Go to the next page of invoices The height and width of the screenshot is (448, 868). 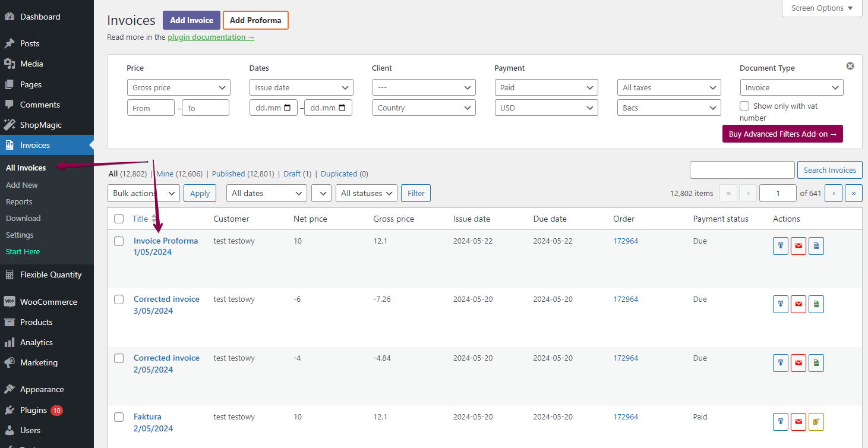pos(834,193)
